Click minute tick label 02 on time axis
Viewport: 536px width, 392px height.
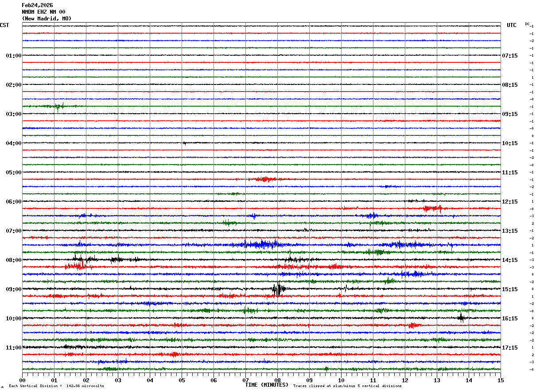tap(86, 380)
